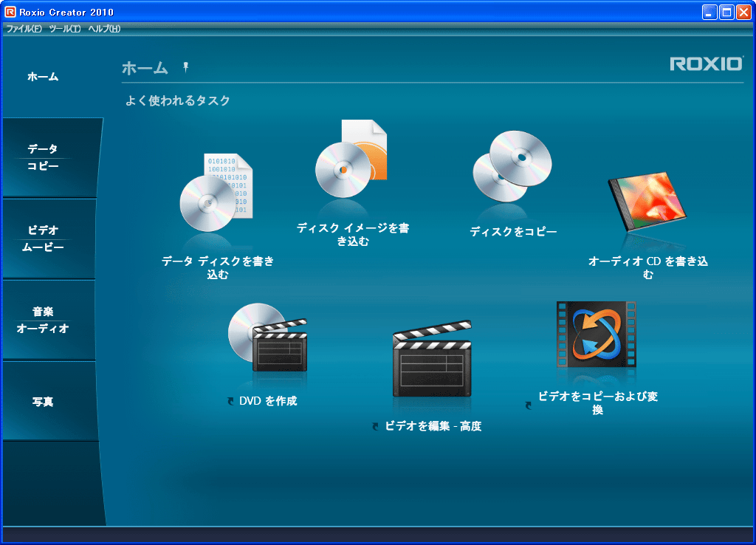
Task: Click the Roxio app icon in title bar
Action: (x=10, y=12)
